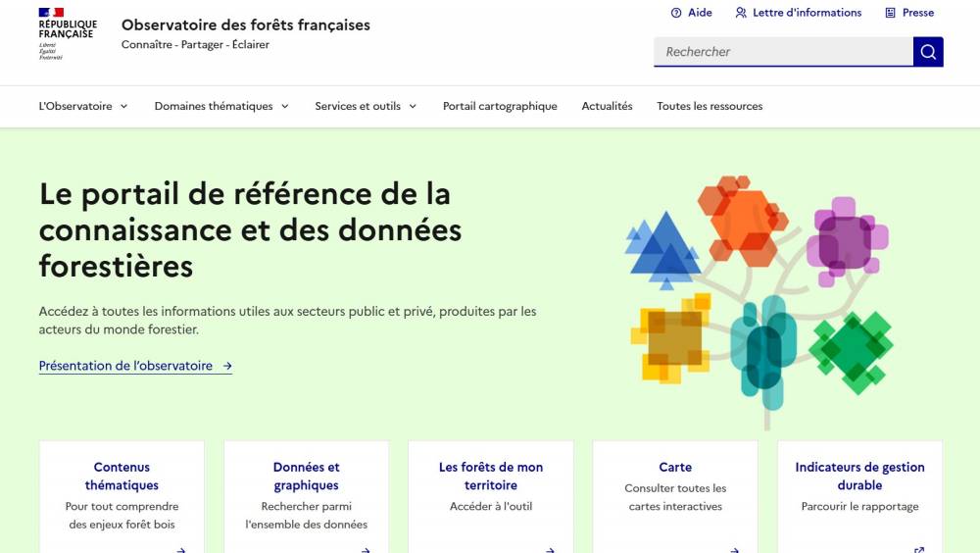Open Toutes les ressources
The height and width of the screenshot is (553, 980).
coord(710,106)
